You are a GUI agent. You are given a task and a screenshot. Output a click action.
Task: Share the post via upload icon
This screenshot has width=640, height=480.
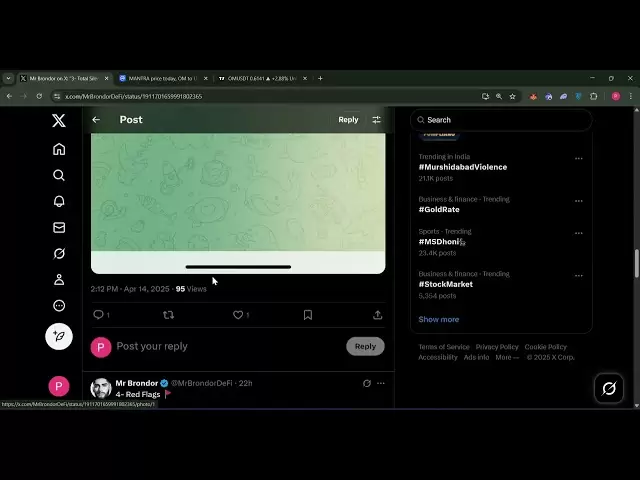378,315
